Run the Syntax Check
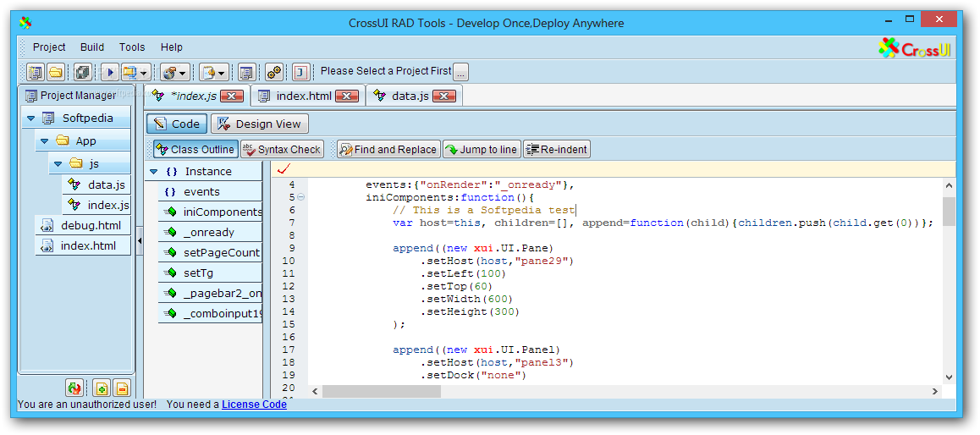Viewport: 980px width, 435px height. (281, 150)
